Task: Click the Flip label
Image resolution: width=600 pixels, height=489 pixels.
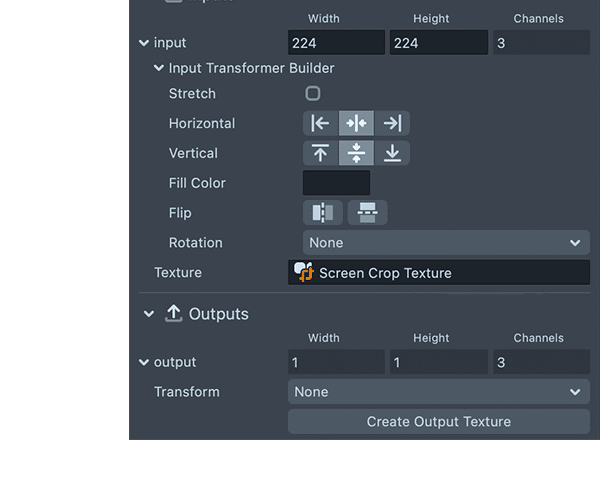Action: click(180, 213)
